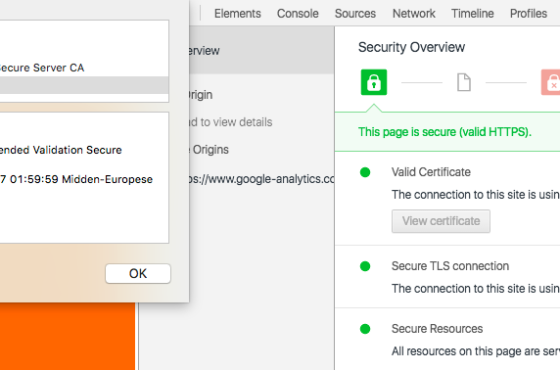The height and width of the screenshot is (370, 560).
Task: Open the Sources tab
Action: point(355,14)
